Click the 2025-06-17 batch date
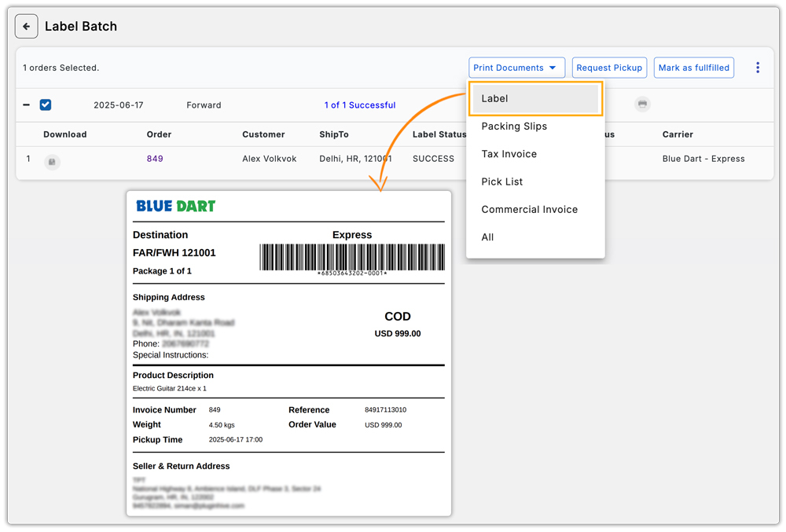Viewport: 786px width, 532px height. pos(119,105)
